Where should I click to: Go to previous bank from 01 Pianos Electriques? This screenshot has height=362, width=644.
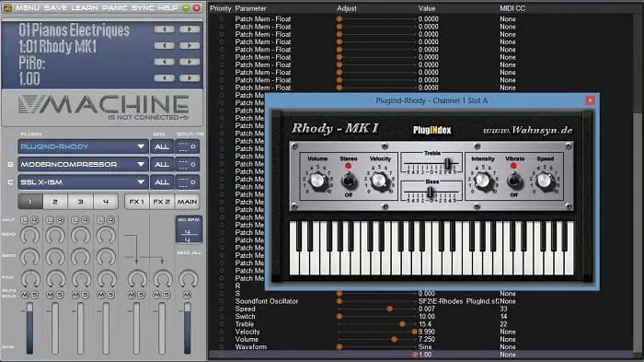165,29
